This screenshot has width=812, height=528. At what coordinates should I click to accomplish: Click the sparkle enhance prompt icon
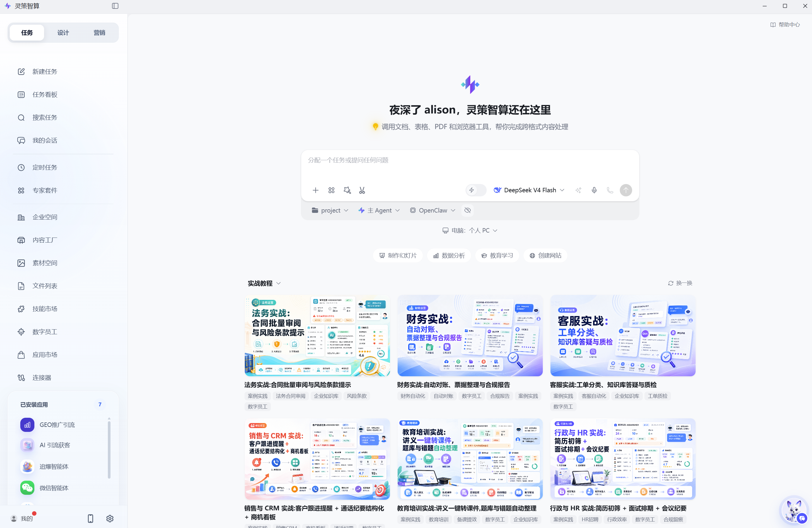pos(578,190)
